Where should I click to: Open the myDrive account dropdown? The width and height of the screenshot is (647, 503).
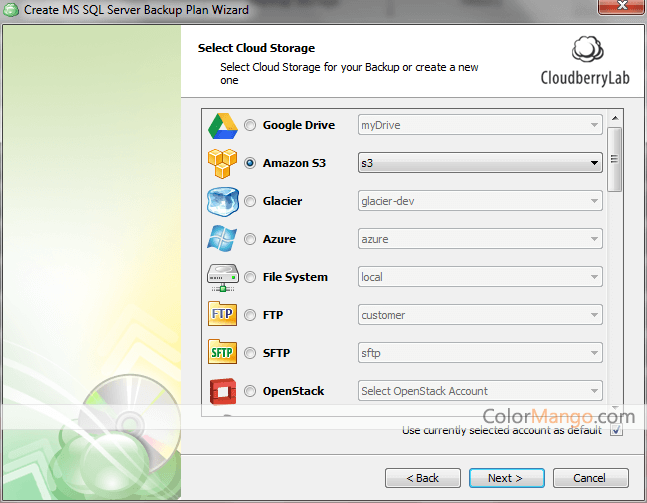click(480, 125)
